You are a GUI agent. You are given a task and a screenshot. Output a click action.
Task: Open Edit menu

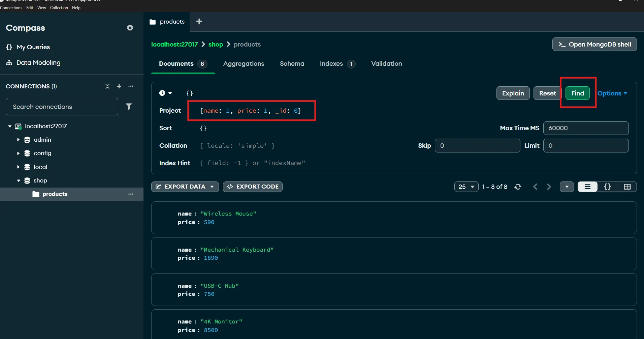(30, 8)
